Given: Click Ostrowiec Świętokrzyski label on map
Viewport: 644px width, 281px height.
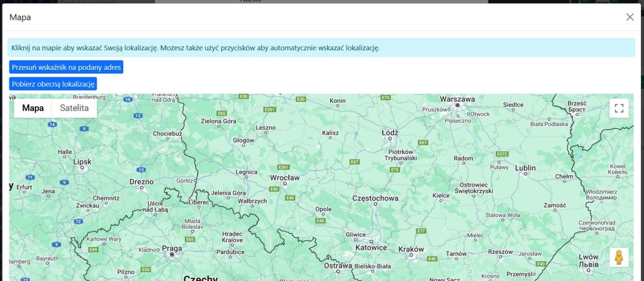Looking at the screenshot, I should pyautogui.click(x=473, y=188).
